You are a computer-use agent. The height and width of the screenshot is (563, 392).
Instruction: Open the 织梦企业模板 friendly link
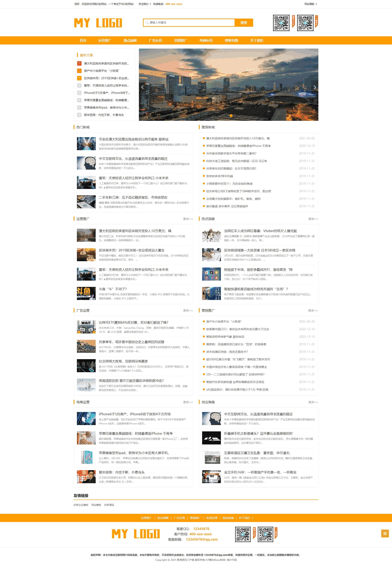[81, 505]
